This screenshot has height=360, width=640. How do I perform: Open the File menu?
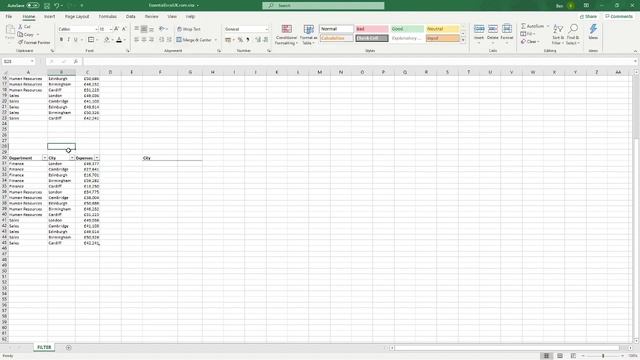tap(9, 17)
